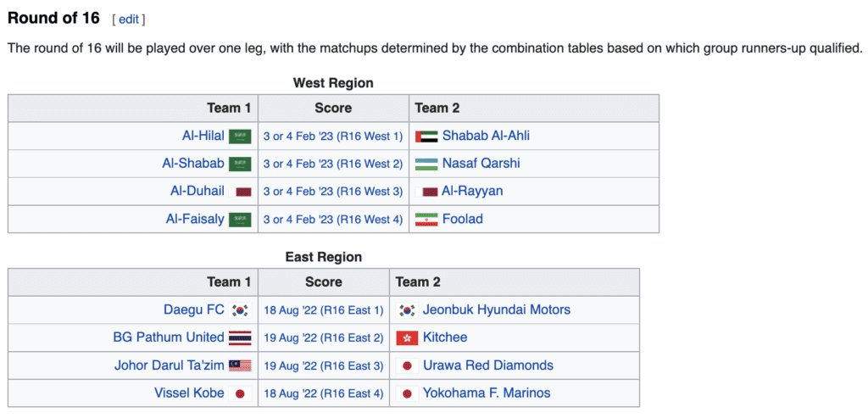This screenshot has height=418, width=868.
Task: Open the Al-Shabab team link
Action: pyautogui.click(x=193, y=164)
